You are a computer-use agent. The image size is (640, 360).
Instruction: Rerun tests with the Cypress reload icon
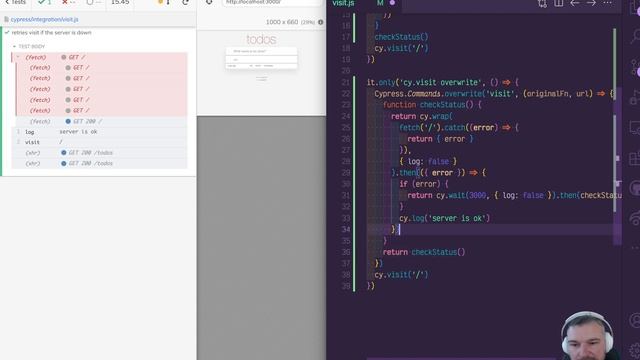point(186,2)
